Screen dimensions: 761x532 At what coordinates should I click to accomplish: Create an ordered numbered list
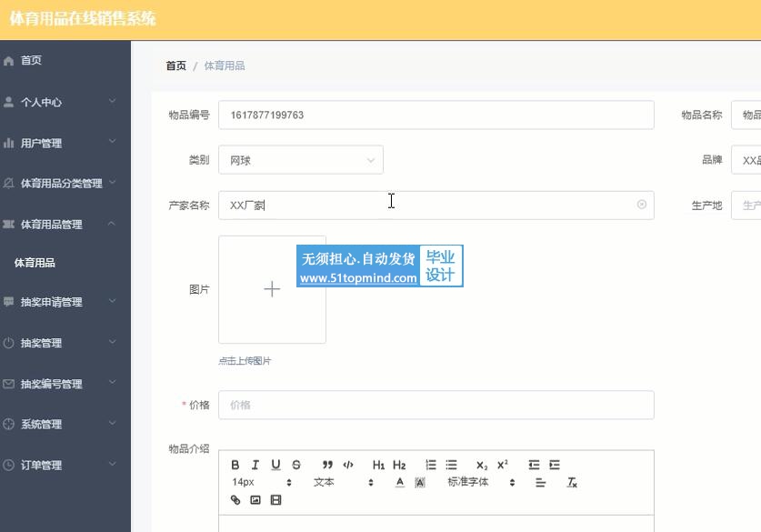(430, 465)
